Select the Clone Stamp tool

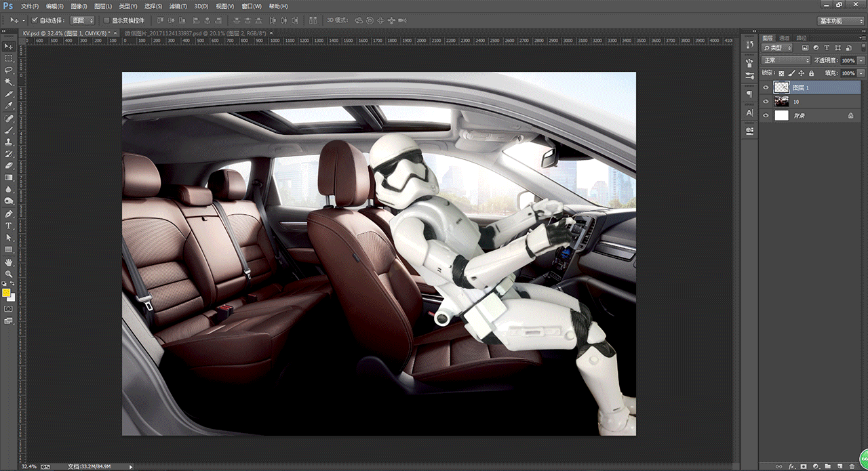click(9, 142)
